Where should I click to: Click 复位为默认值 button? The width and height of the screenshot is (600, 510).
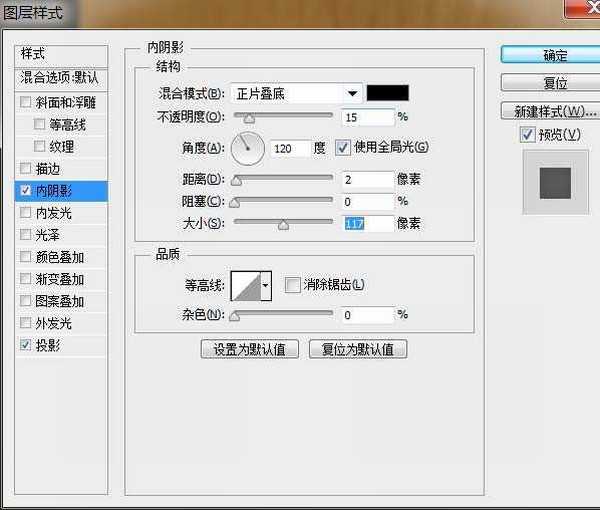(358, 350)
